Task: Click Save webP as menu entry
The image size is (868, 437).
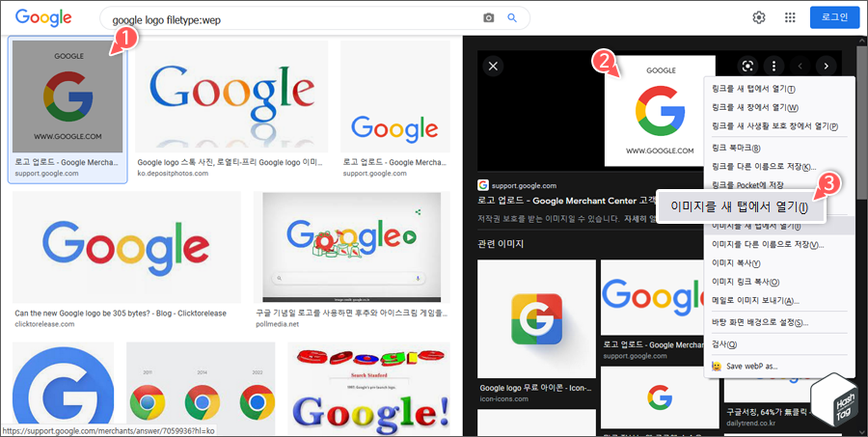Action: coord(780,367)
